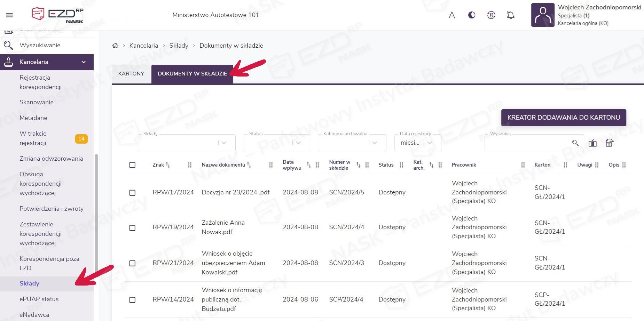Open the Status filter dropdown
Image resolution: width=644 pixels, height=321 pixels.
[x=298, y=143]
